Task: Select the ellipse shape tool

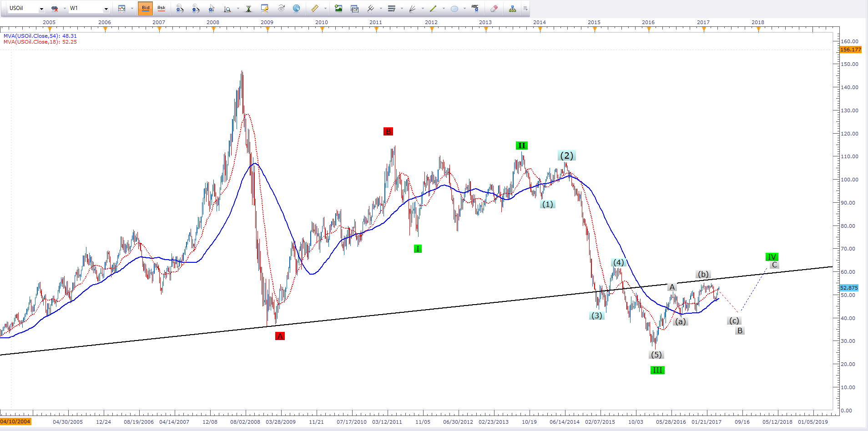Action: point(454,8)
